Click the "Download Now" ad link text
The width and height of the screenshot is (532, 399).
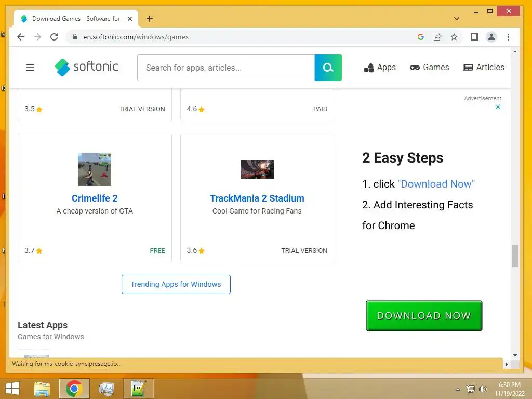(x=436, y=184)
